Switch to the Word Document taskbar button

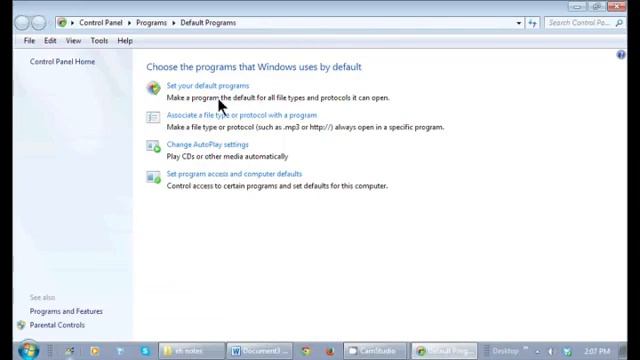coord(260,351)
